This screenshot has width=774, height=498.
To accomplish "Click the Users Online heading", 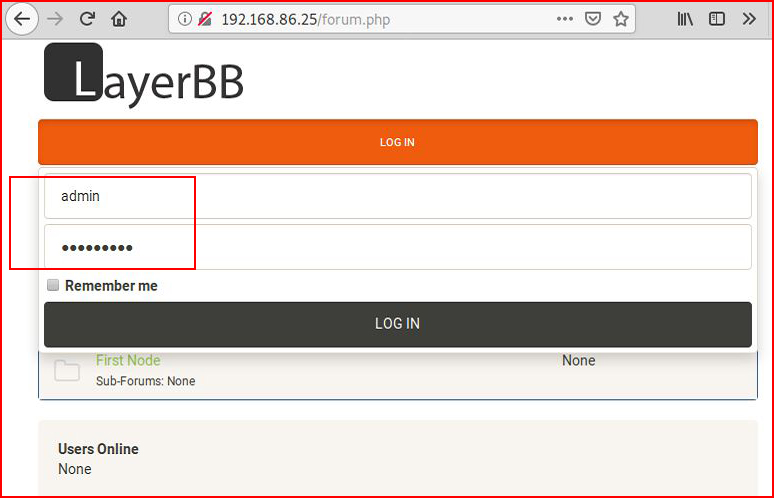I will 98,449.
